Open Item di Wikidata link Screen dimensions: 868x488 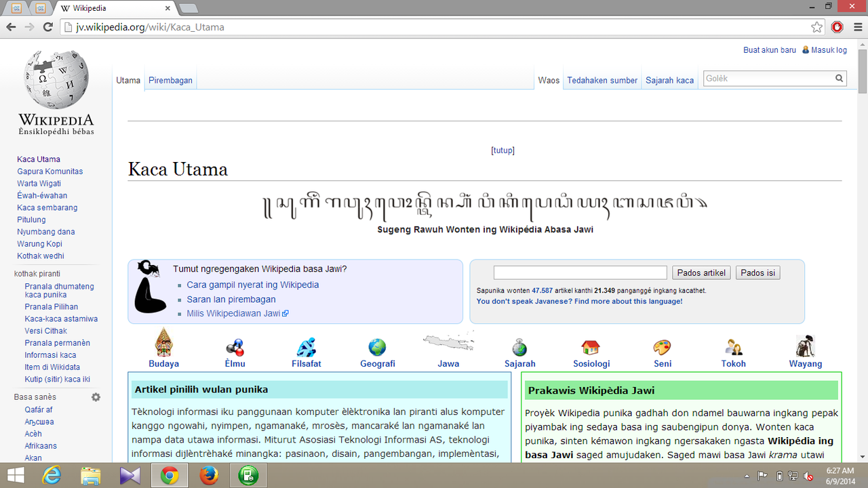pyautogui.click(x=52, y=367)
